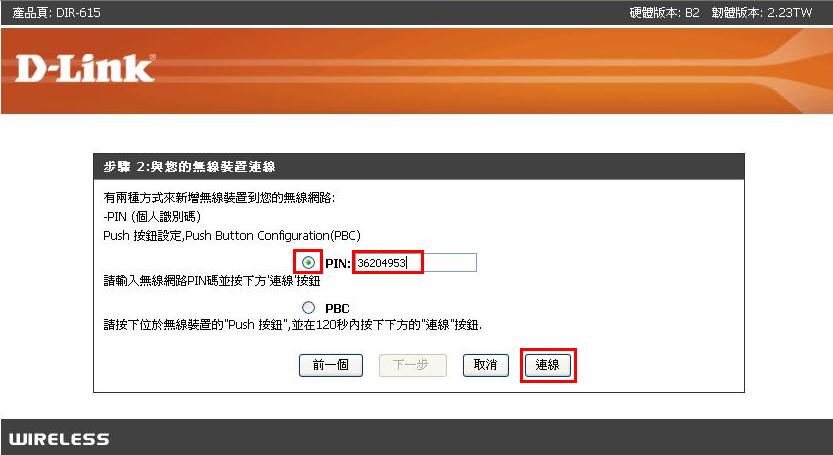Click the 有兩種方式來新增無線裝置 intro sentence
This screenshot has width=833, height=455.
(x=219, y=198)
